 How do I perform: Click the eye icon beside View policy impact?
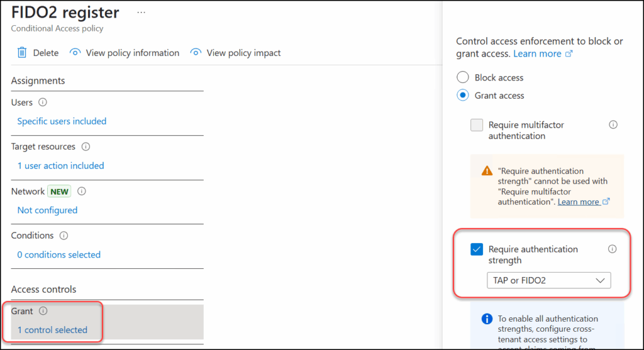point(196,52)
